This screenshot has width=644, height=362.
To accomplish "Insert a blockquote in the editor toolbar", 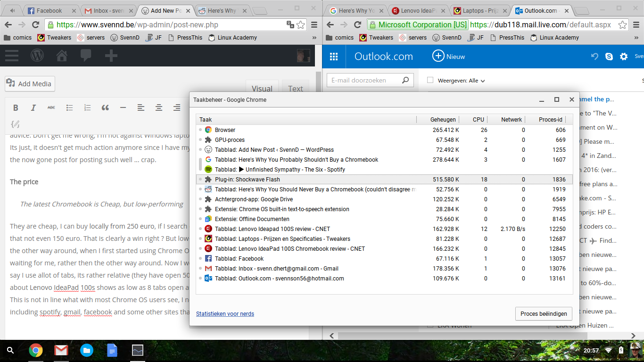I will pos(105,107).
